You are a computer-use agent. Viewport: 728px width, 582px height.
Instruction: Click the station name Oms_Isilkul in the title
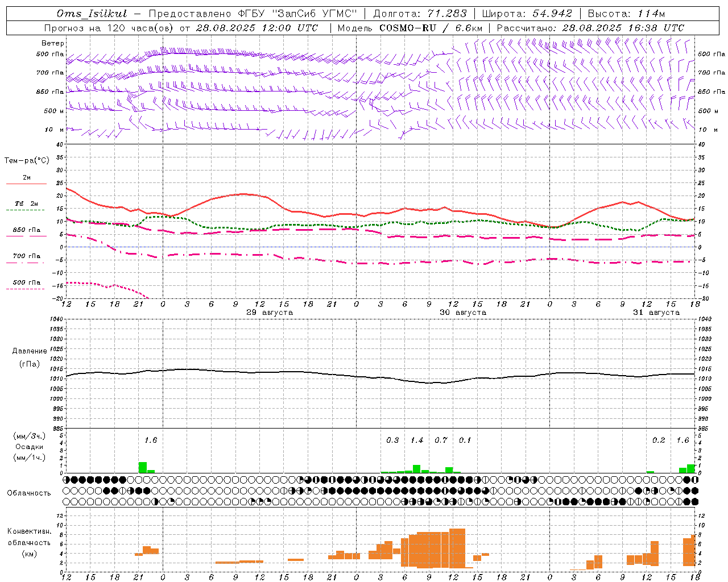click(92, 14)
